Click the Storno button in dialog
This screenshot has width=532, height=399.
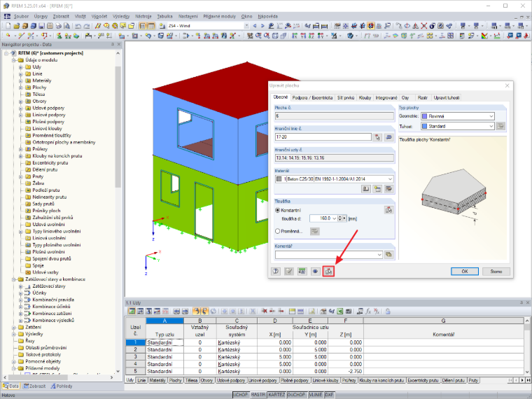496,272
